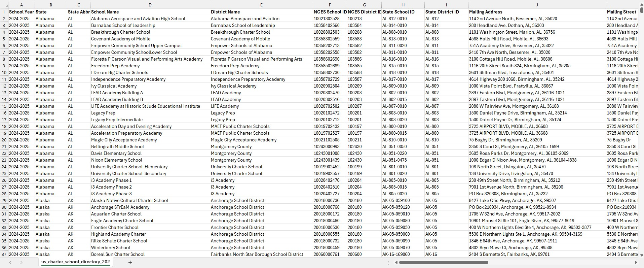The height and width of the screenshot is (268, 644).
Task: Select column J header
Action: [x=537, y=5]
